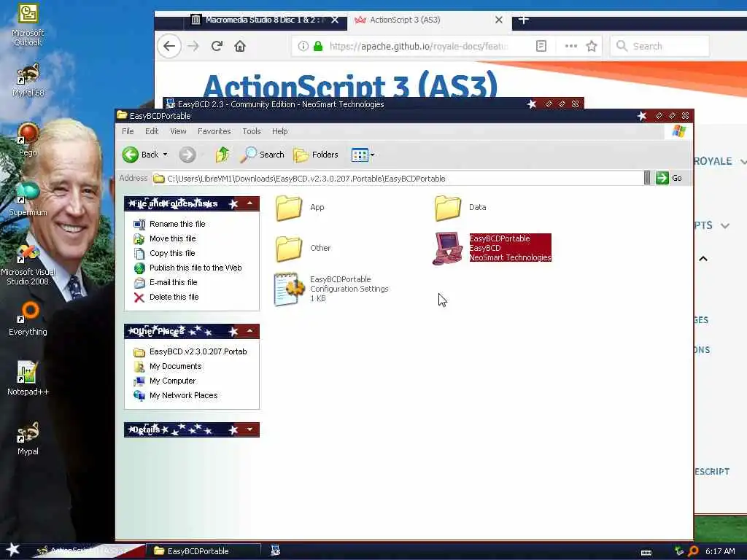Open EasyBCD.v2.3.0.207.Portable folder link
747x560 pixels.
click(190, 351)
